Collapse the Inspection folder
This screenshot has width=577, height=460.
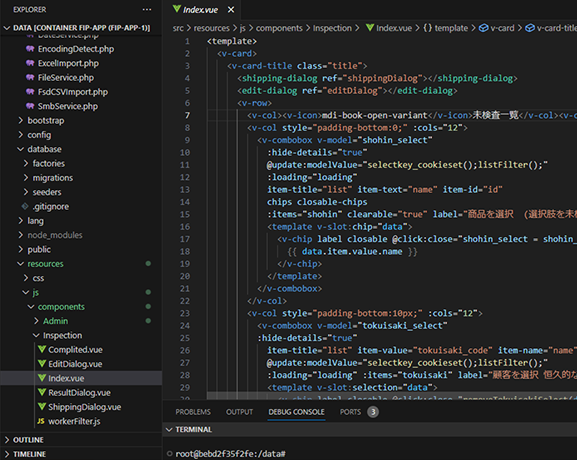pyautogui.click(x=36, y=335)
